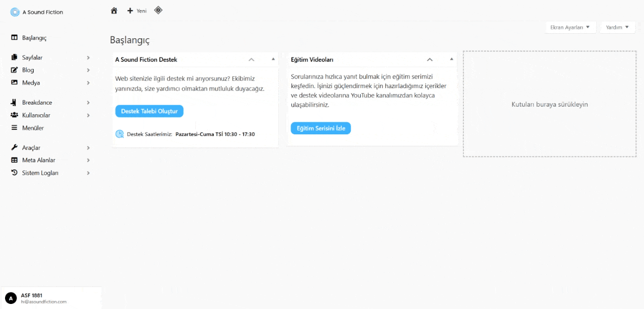Click the globe icon next to Destek Saatlerimiz
The width and height of the screenshot is (644, 309).
119,134
